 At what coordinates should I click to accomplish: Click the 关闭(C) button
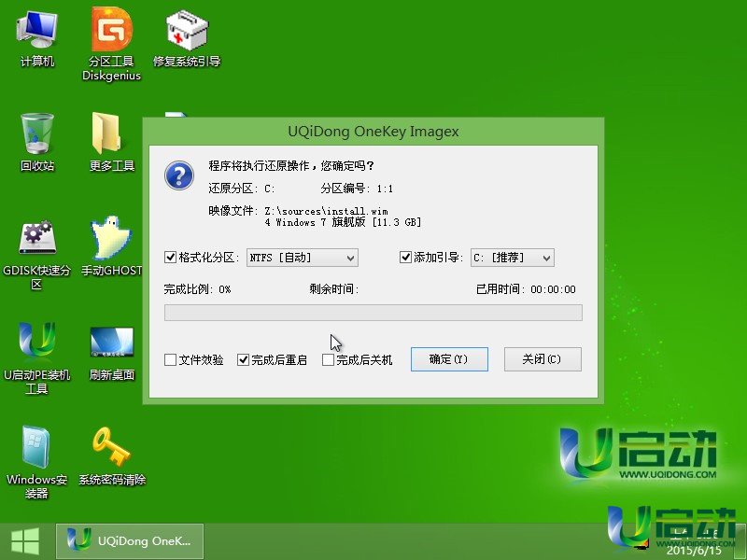click(x=543, y=359)
